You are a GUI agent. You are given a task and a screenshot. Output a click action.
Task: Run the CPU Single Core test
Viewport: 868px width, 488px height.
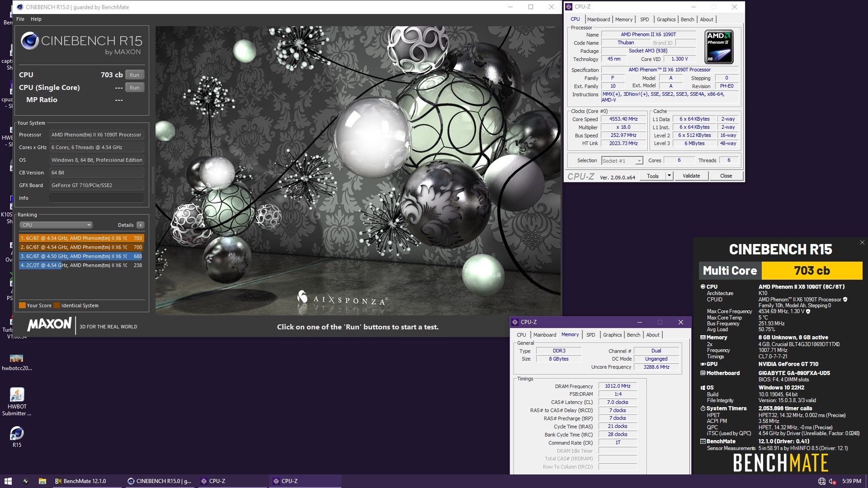tap(134, 88)
